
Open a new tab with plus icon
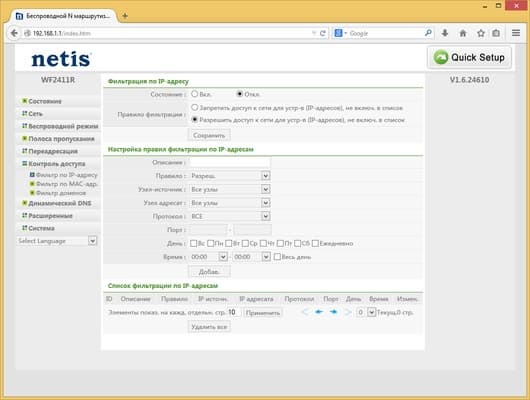pos(125,16)
